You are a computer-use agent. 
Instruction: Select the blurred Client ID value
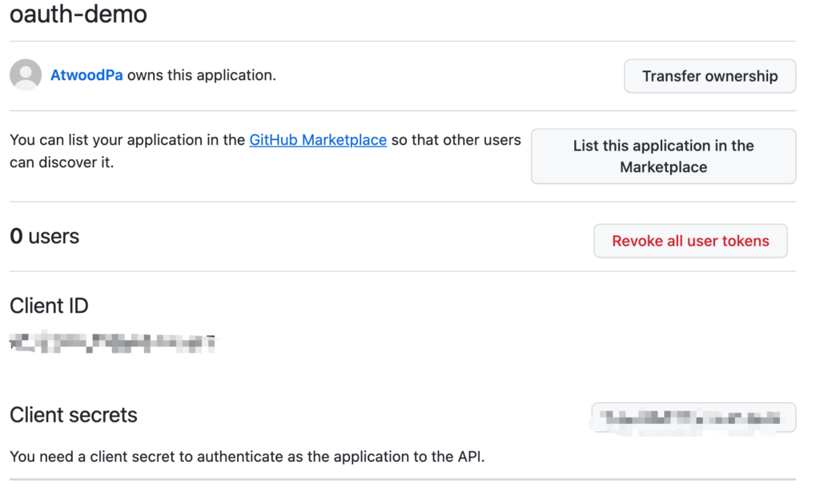(x=112, y=344)
